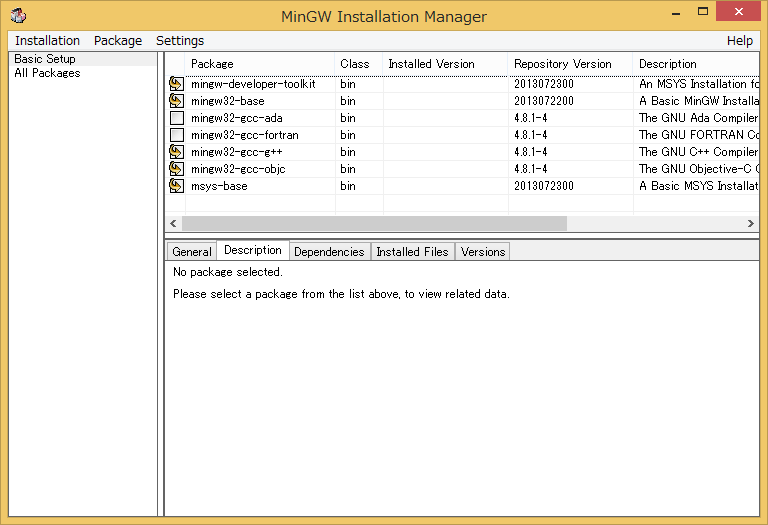Click the Repository Version column header
The height and width of the screenshot is (525, 768).
pyautogui.click(x=571, y=64)
